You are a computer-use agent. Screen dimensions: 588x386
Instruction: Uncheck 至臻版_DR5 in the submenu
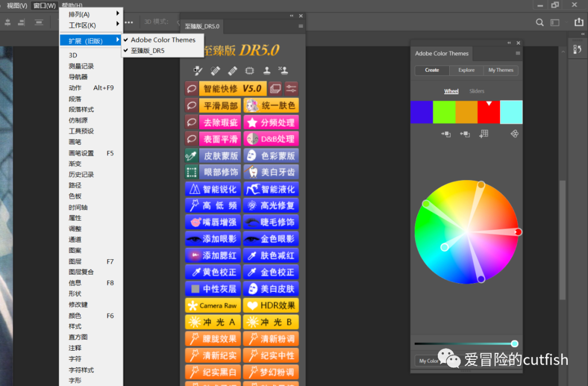tap(163, 51)
